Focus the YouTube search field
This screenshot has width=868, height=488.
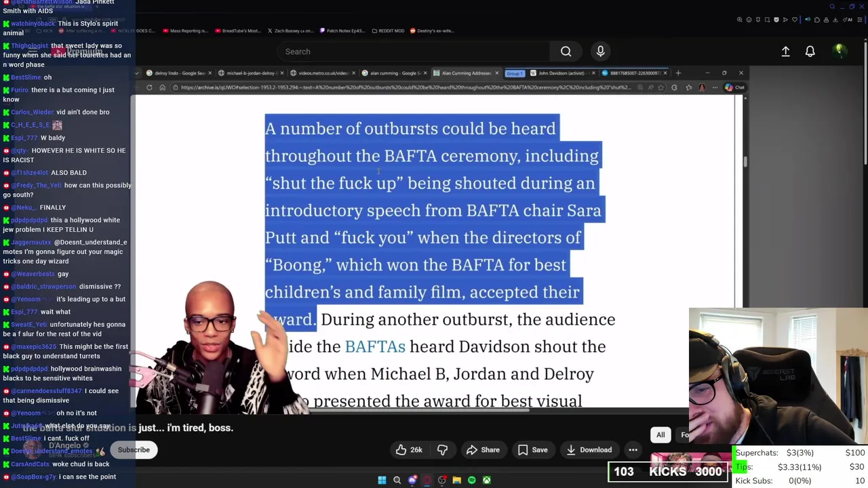click(414, 52)
